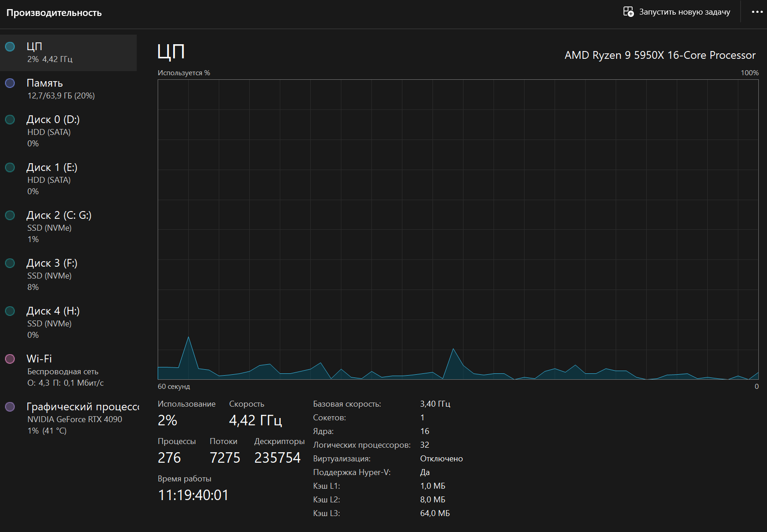Click the threads count 7275
The image size is (767, 532).
click(225, 458)
